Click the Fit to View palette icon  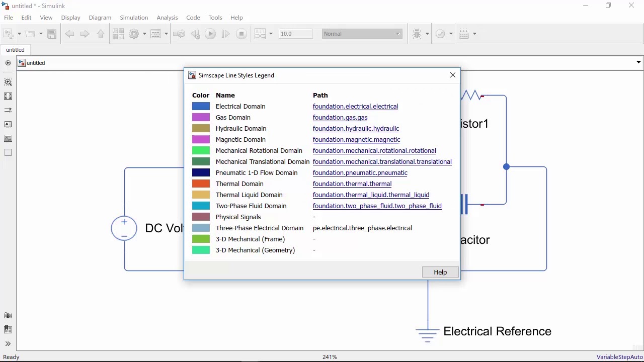coord(8,96)
